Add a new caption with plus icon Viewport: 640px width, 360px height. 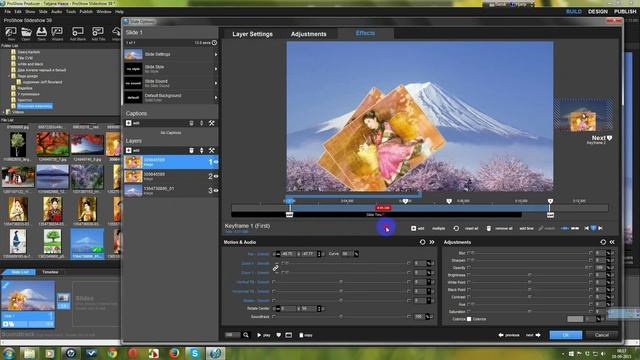[129, 123]
